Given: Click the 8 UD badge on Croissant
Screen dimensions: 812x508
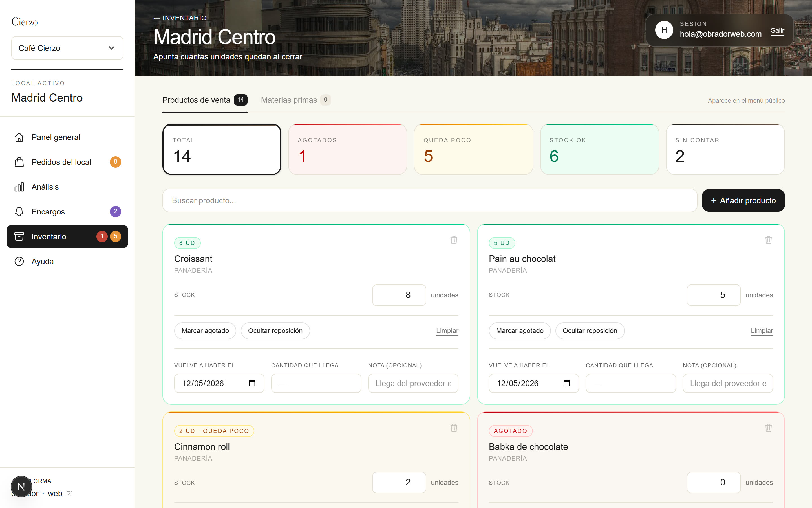Looking at the screenshot, I should point(187,243).
